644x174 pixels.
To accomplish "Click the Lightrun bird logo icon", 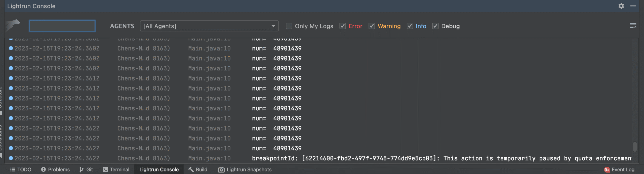I will (13, 25).
